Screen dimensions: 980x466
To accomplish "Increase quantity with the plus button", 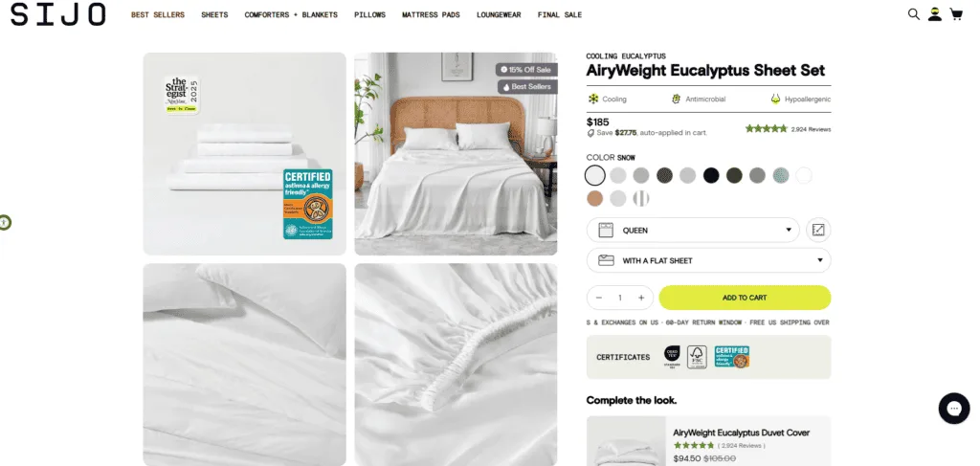I will (640, 298).
